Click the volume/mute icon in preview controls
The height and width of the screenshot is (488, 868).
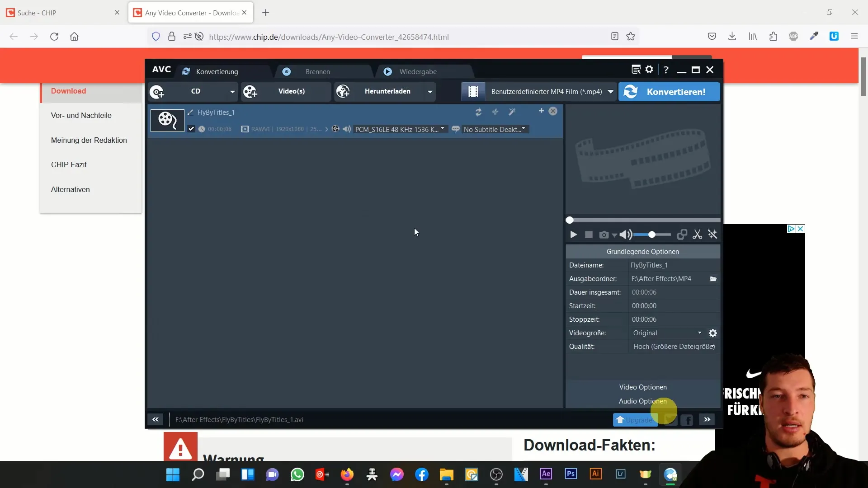625,234
